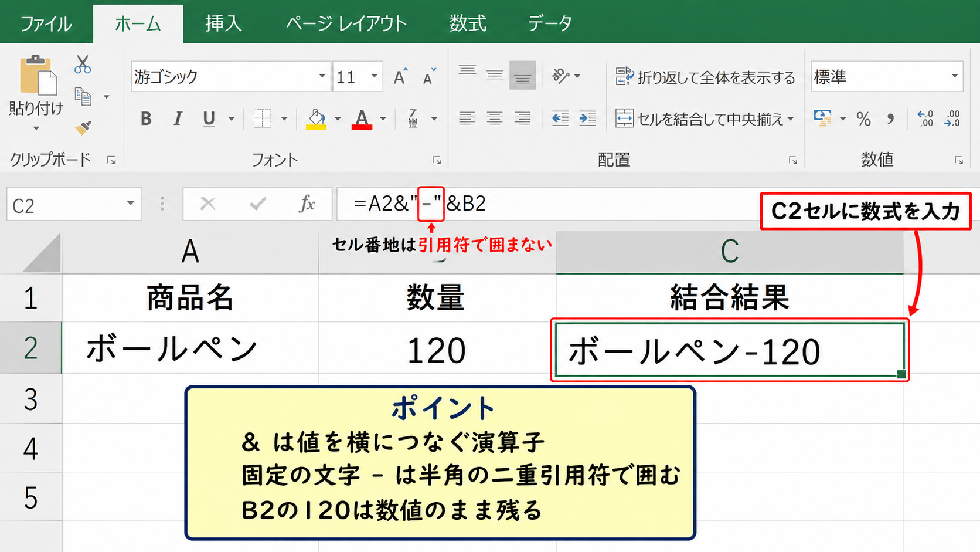Open Insert Function fx dialog
Viewport: 980px width, 552px height.
(307, 204)
